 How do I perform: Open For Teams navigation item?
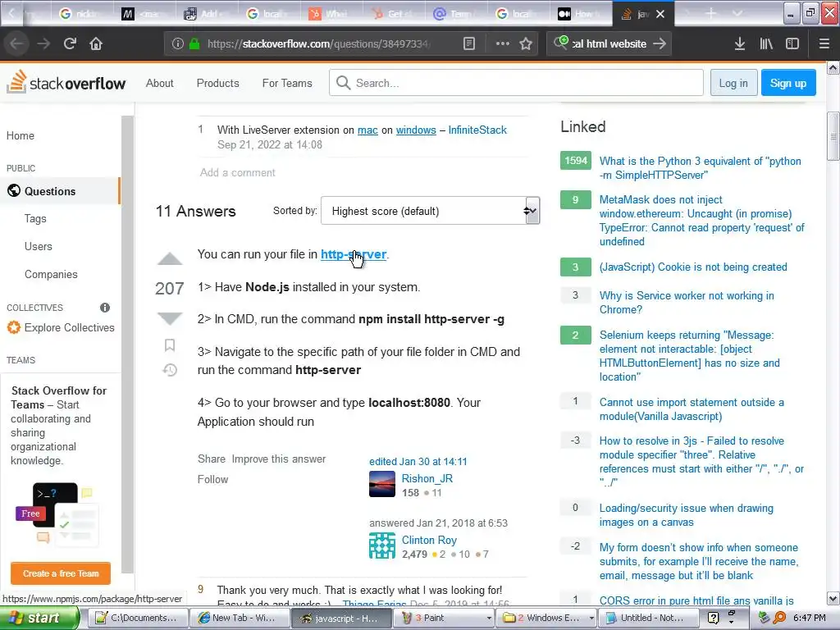point(287,83)
